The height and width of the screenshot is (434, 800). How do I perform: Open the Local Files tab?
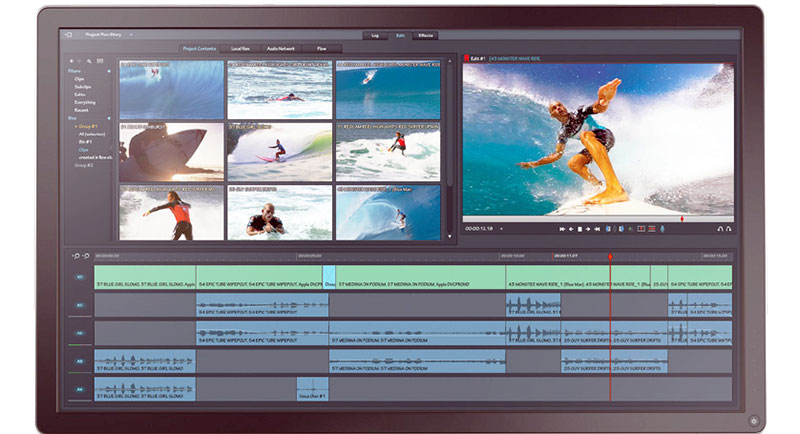coord(240,48)
